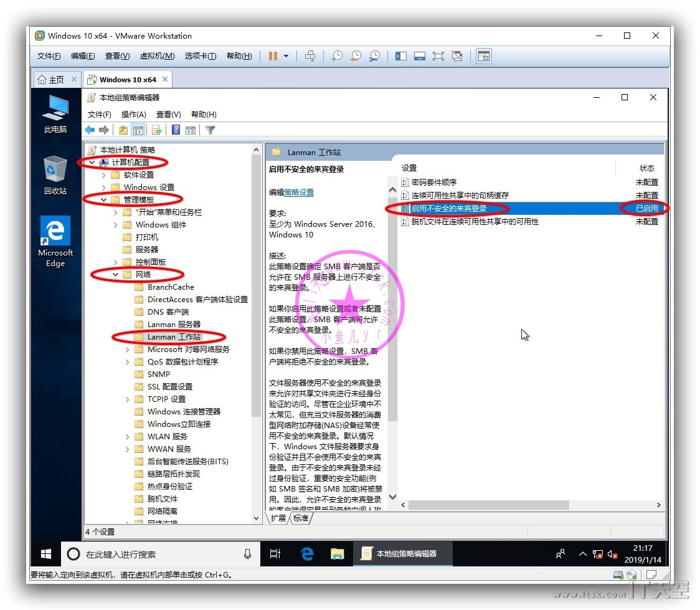Screen dimensions: 700x610
Task: Click the filter funnel icon
Action: (x=210, y=130)
